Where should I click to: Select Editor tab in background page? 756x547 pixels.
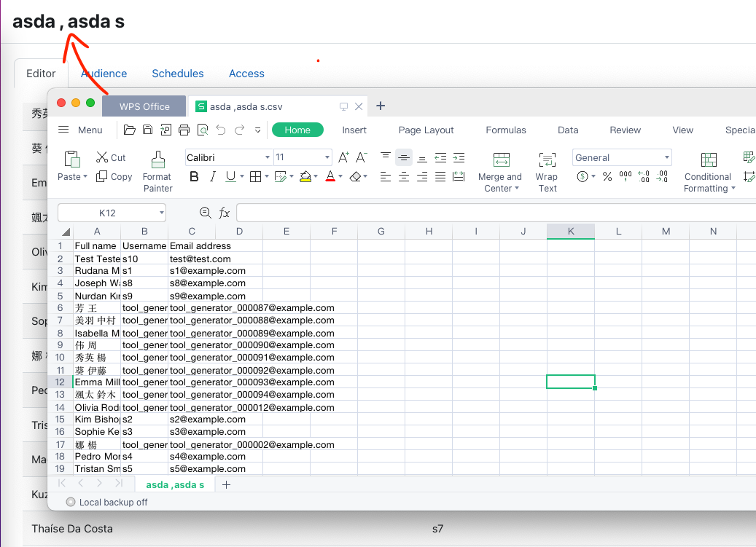tap(41, 73)
